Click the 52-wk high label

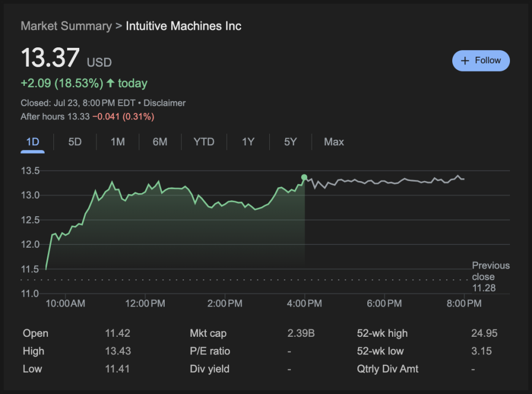click(x=382, y=333)
